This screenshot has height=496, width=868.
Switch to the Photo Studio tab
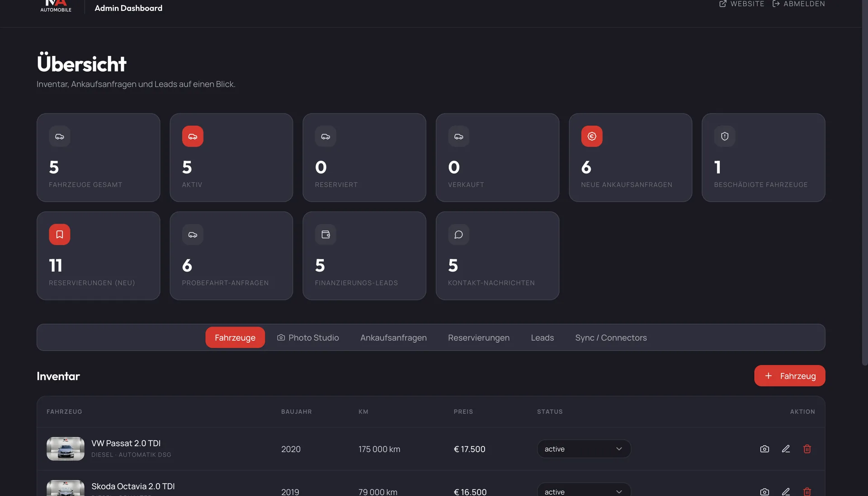(x=308, y=337)
